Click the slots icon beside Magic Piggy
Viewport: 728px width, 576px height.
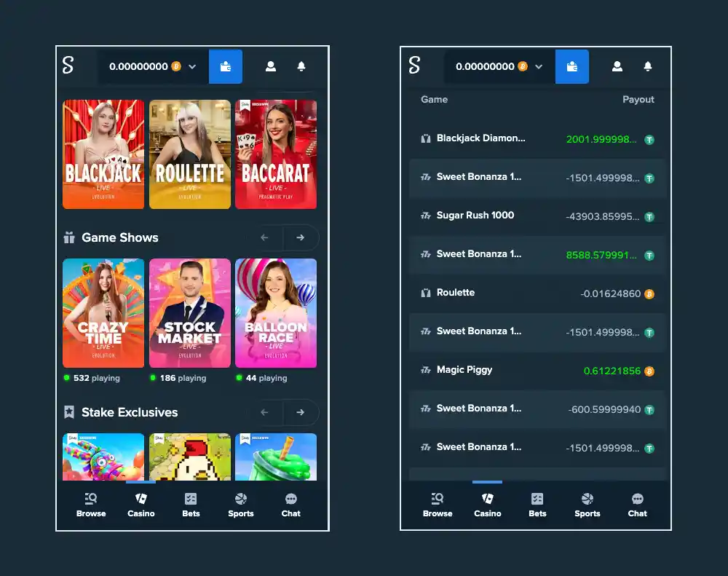[x=426, y=370]
